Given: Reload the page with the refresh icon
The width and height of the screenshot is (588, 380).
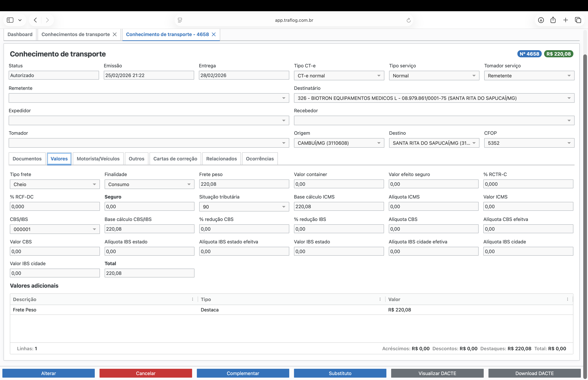Looking at the screenshot, I should click(x=409, y=20).
